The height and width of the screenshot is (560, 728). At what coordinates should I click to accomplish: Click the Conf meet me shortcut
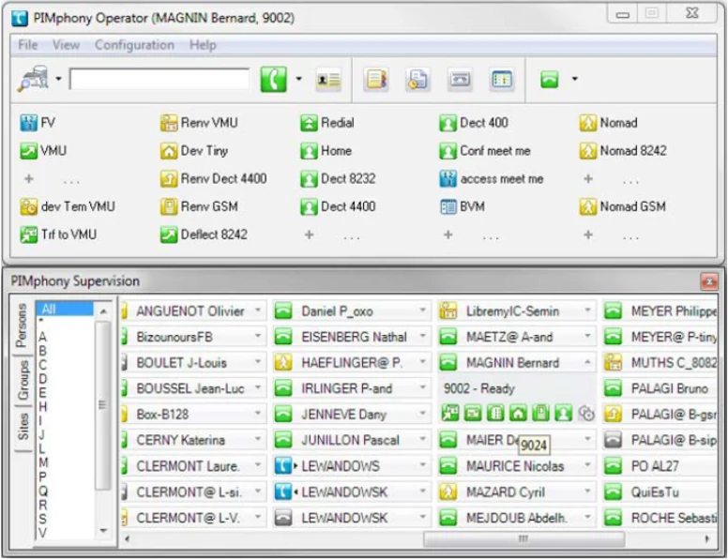pyautogui.click(x=485, y=150)
